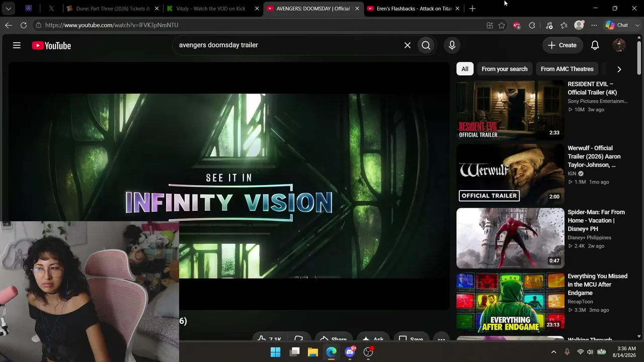Refresh the current page
The height and width of the screenshot is (362, 644).
[24, 25]
